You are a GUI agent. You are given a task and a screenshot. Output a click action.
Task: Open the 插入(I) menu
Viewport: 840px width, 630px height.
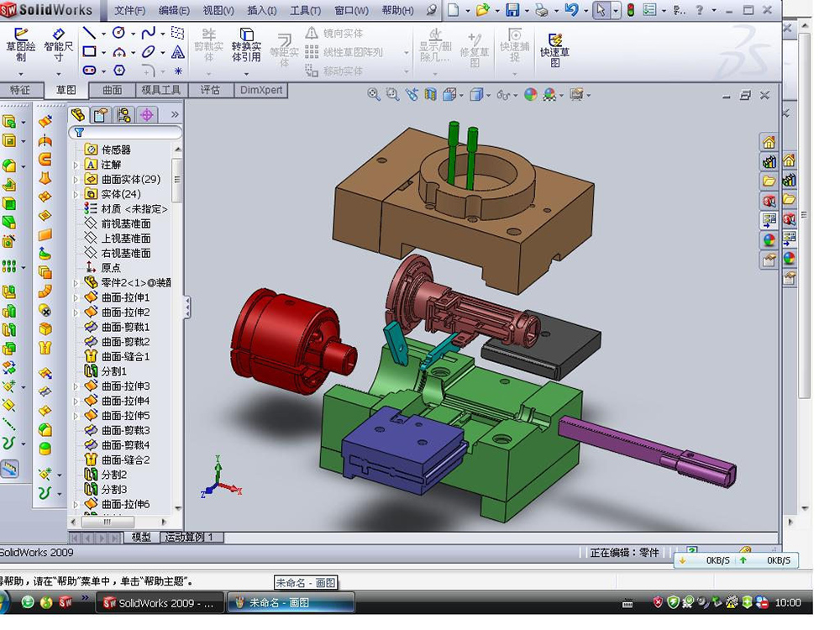(x=262, y=10)
